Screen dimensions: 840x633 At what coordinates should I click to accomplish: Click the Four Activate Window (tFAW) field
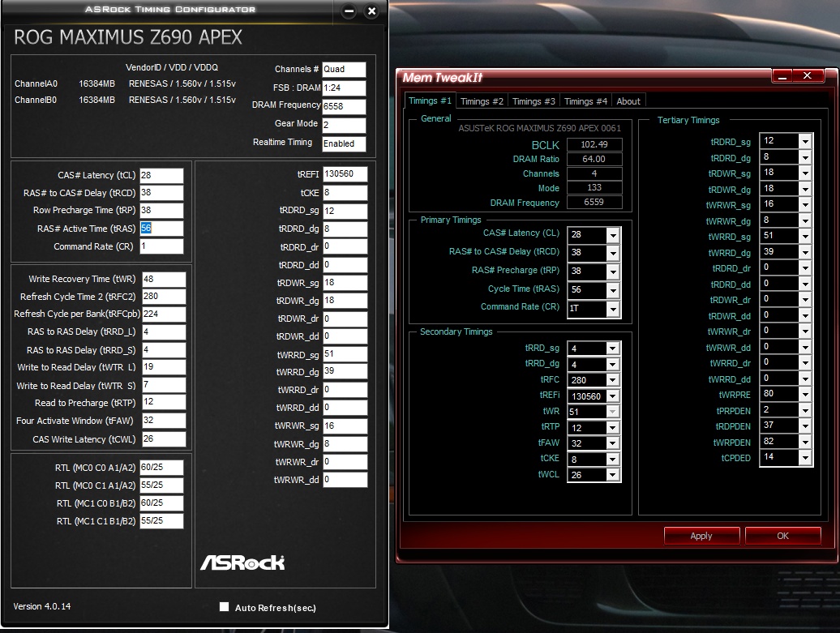point(164,421)
